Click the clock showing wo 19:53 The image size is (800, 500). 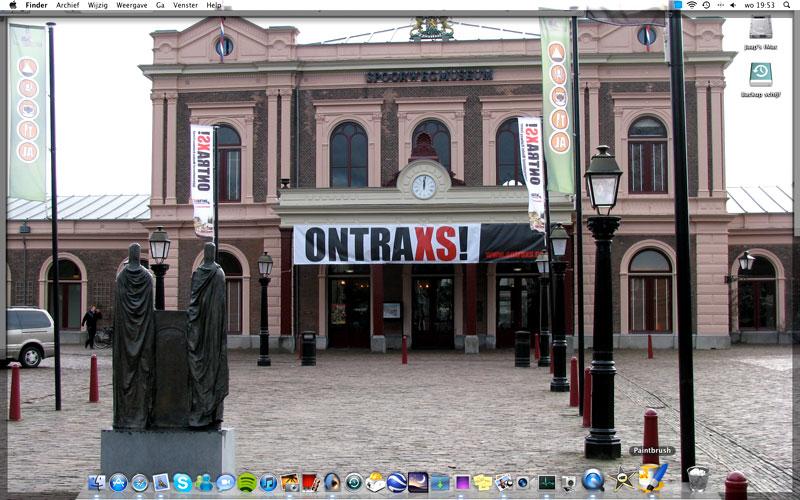[x=760, y=5]
